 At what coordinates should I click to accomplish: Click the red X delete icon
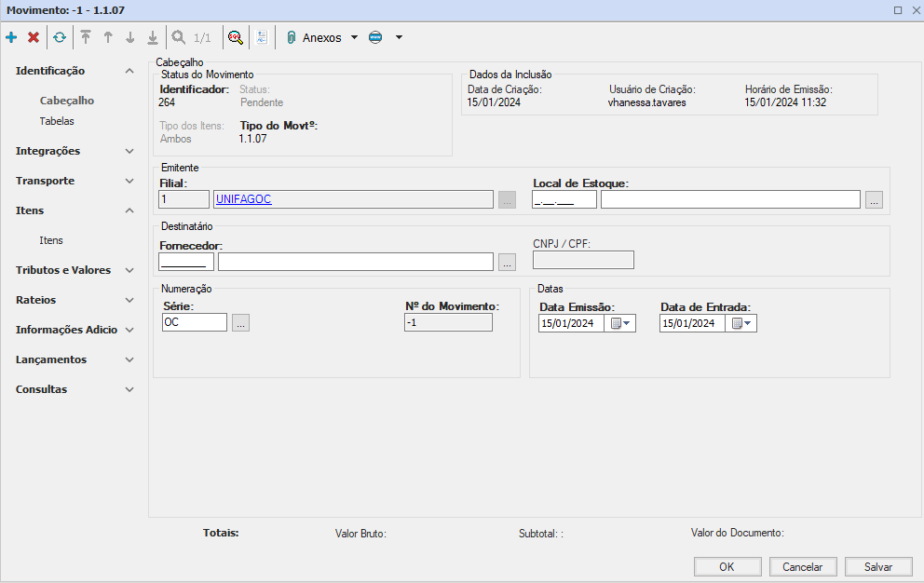click(34, 37)
